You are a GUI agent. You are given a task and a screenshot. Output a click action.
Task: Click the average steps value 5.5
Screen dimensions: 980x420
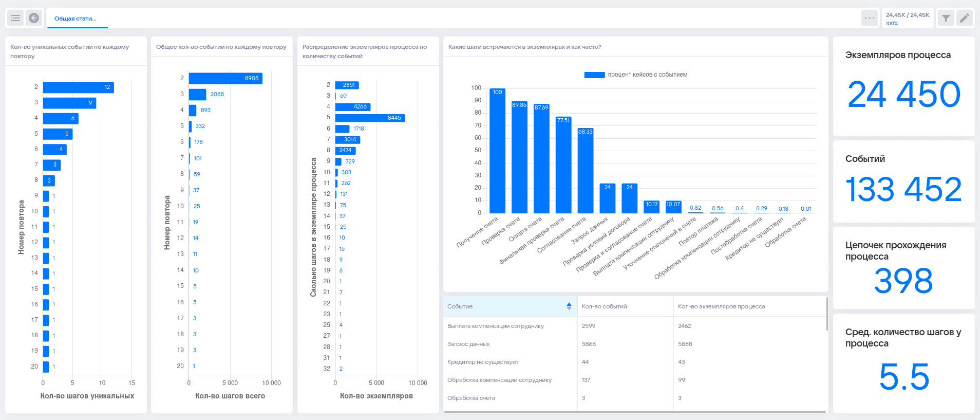[904, 377]
